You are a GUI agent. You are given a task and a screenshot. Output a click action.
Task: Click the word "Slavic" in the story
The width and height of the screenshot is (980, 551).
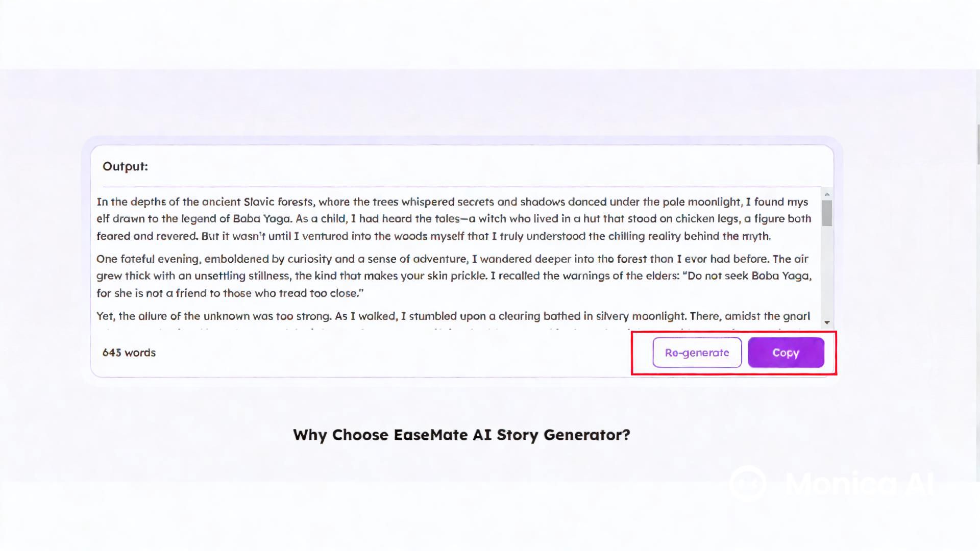tap(259, 202)
